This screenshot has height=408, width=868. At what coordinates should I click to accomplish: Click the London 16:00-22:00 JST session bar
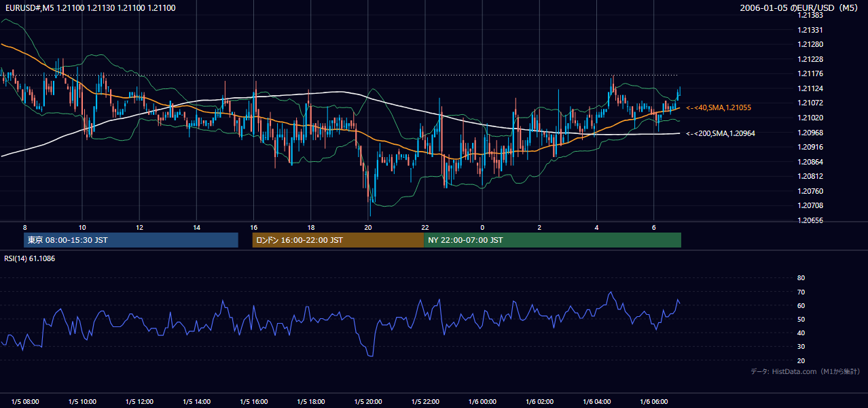[338, 240]
